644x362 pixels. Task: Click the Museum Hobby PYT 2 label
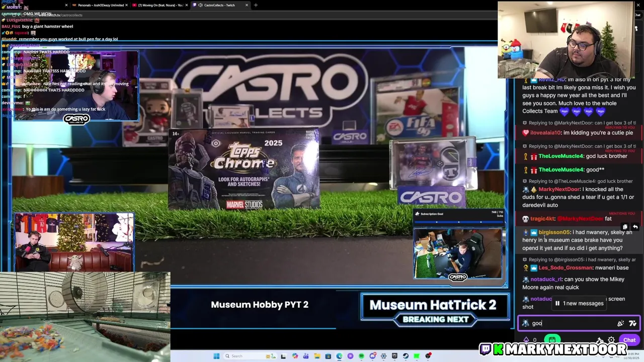click(x=260, y=305)
